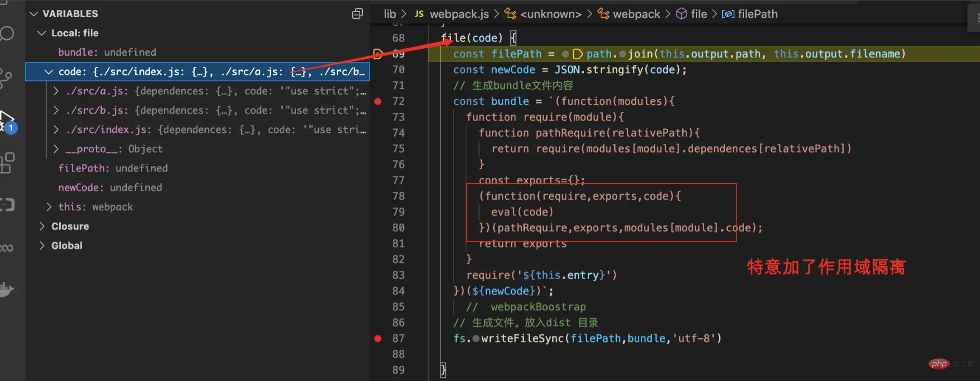Expand the Global scope

[x=42, y=245]
